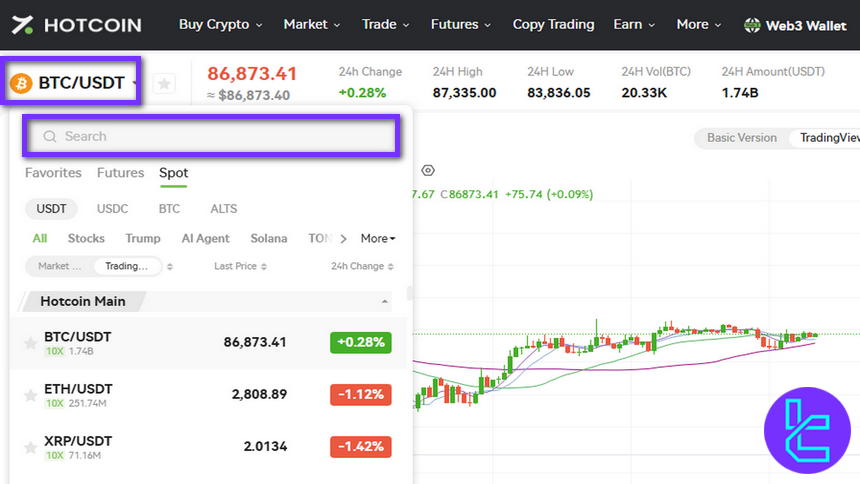
Task: Toggle chart indicator visibility eye icon
Action: (428, 171)
